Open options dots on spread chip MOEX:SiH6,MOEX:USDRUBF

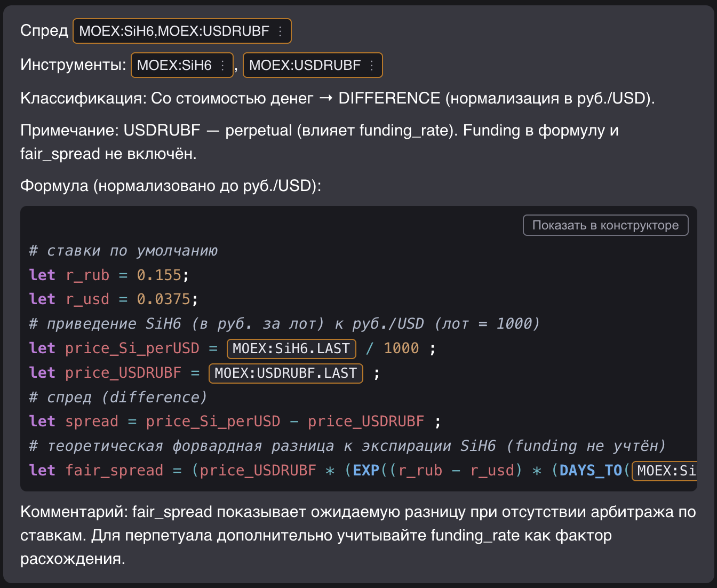click(281, 31)
